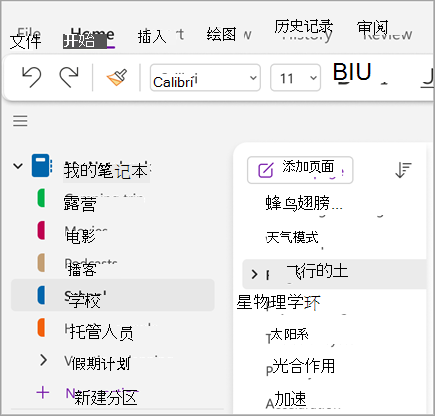Screen dimensions: 435x416
Task: Open the 蜂鸟翅膀 page
Action: pos(304,203)
